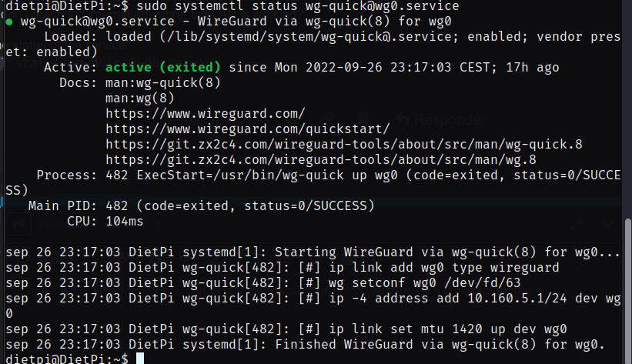
Task: Collapse the panel with the faint chevron arrow
Action: tap(608, 224)
